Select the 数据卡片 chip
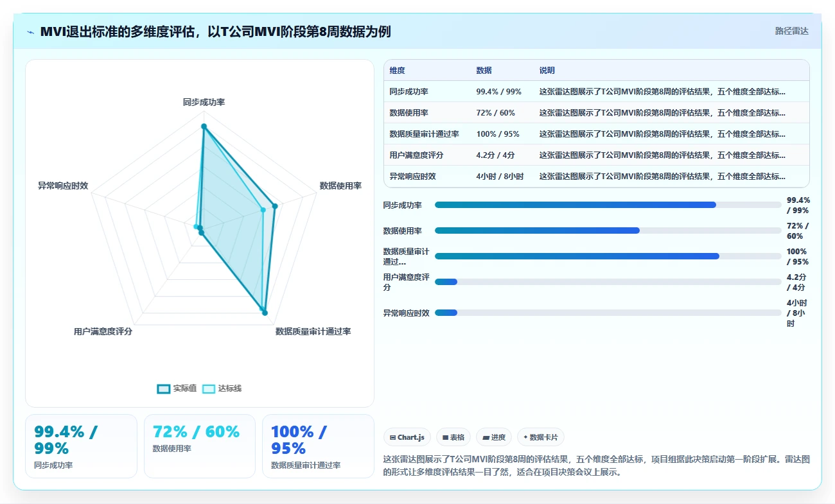Image resolution: width=835 pixels, height=504 pixels. [541, 437]
